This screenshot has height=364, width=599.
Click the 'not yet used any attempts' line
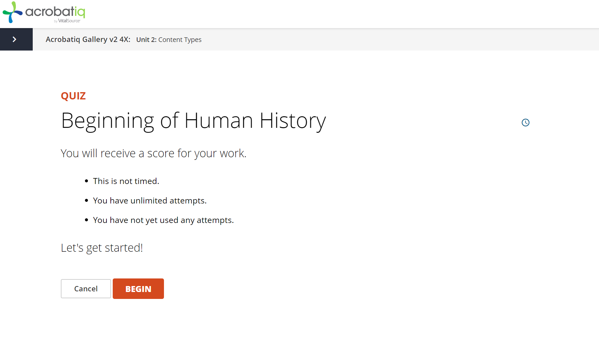coord(163,220)
